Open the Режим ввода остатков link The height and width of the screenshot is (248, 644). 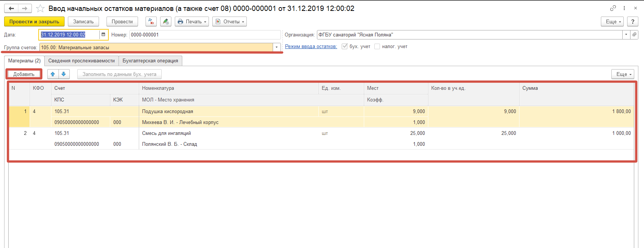[311, 47]
